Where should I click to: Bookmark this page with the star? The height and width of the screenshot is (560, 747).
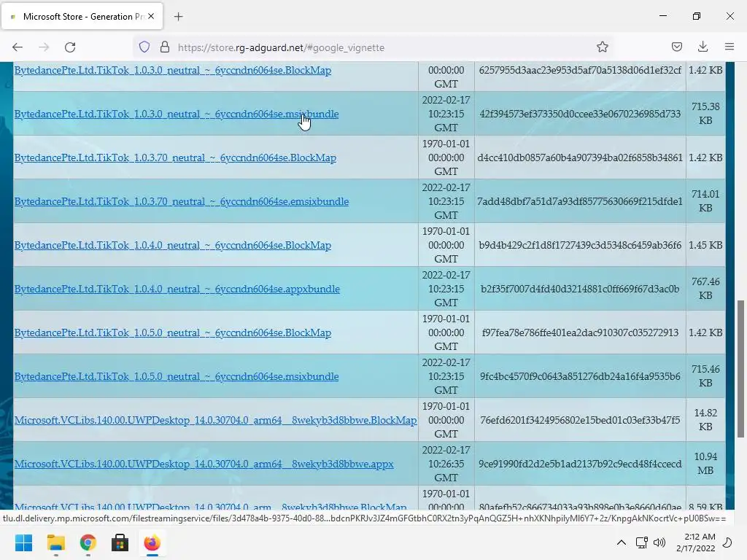tap(602, 47)
